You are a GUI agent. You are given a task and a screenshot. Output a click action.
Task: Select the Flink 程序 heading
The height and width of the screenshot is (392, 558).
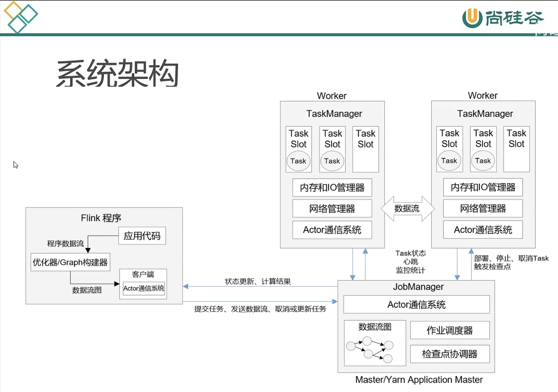[x=101, y=218]
